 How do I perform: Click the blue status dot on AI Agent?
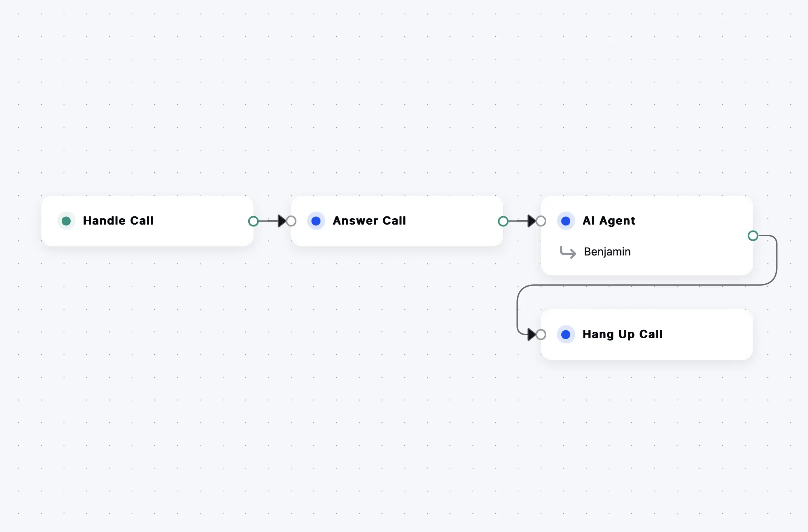tap(565, 221)
